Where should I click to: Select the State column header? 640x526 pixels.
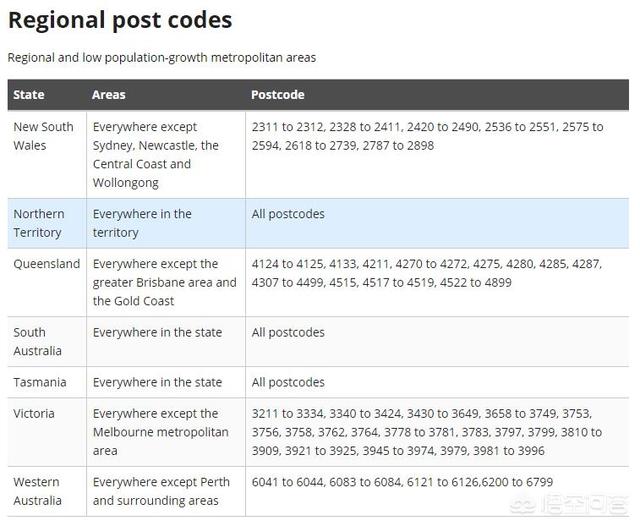(x=29, y=95)
